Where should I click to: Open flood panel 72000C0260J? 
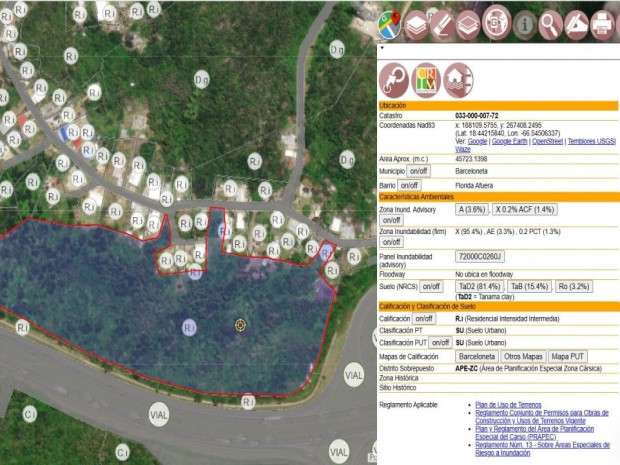480,258
